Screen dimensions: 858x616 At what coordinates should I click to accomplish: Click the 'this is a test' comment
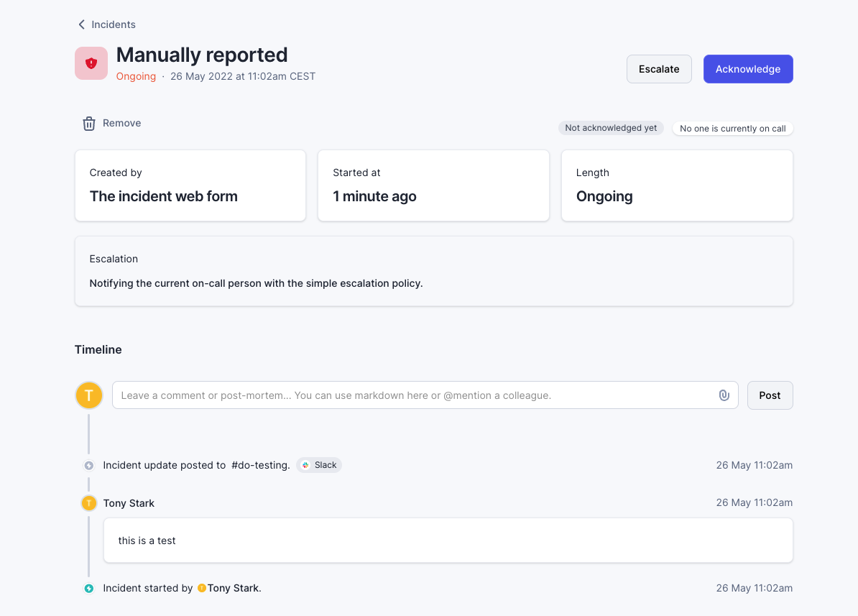click(147, 541)
